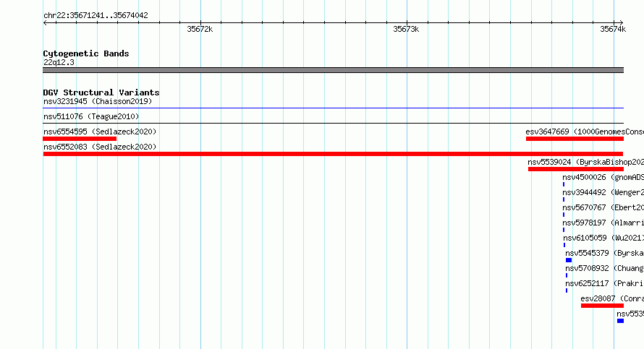Image resolution: width=644 pixels, height=349 pixels.
Task: Open variant nsv6252117 label
Action: pyautogui.click(x=605, y=283)
